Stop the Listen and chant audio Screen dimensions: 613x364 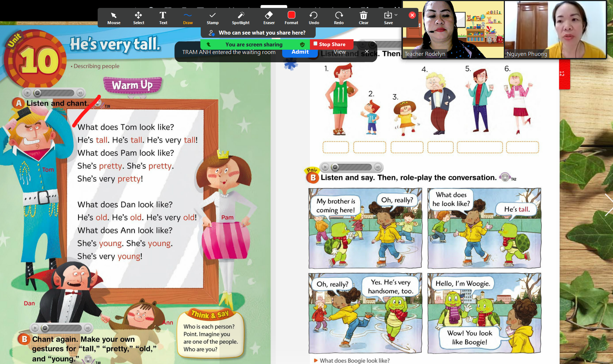(37, 93)
